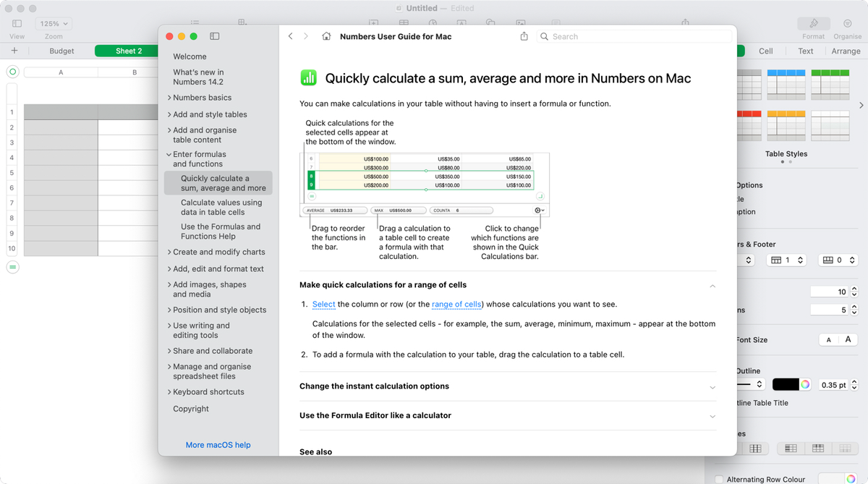Click the Organise toolbar icon
This screenshot has width=868, height=484.
[x=847, y=23]
